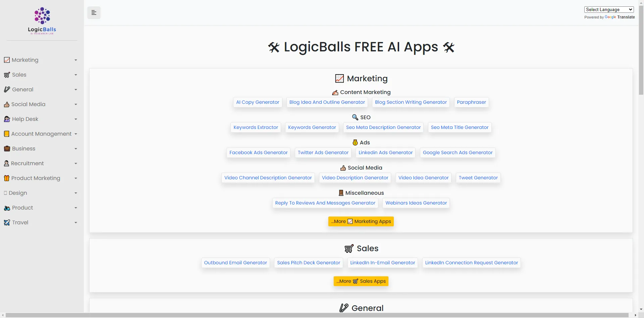Click the Help Desk icon in sidebar
The width and height of the screenshot is (644, 318).
[7, 119]
